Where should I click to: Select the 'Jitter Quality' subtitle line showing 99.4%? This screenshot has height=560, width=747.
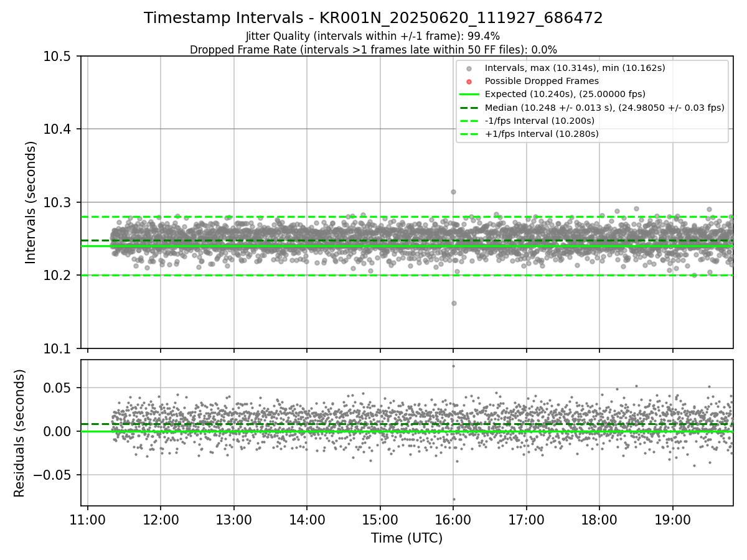point(373,36)
